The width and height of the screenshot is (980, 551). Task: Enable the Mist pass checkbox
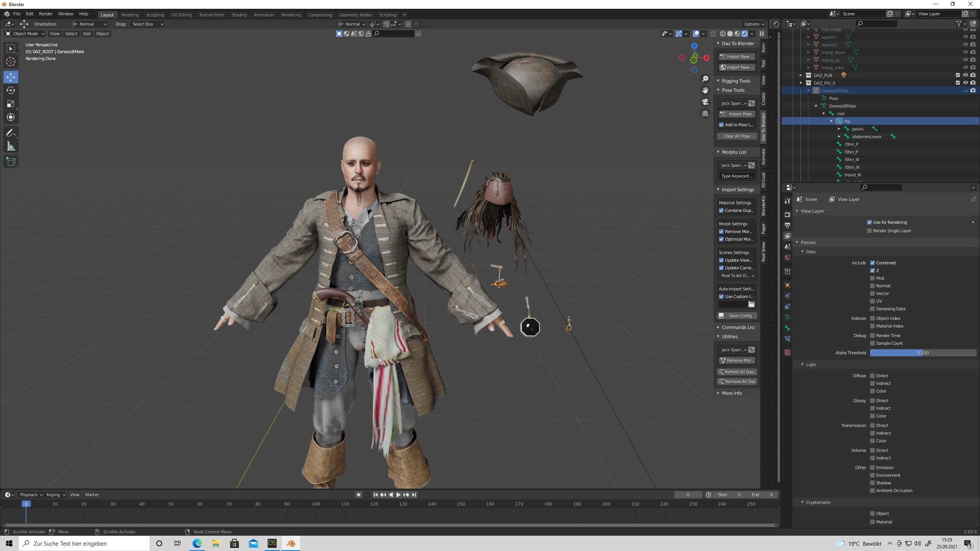[x=872, y=278]
